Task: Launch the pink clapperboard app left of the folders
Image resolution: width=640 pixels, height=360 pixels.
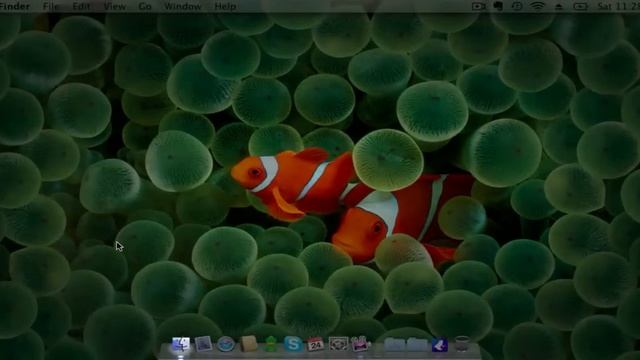Action: click(x=360, y=344)
